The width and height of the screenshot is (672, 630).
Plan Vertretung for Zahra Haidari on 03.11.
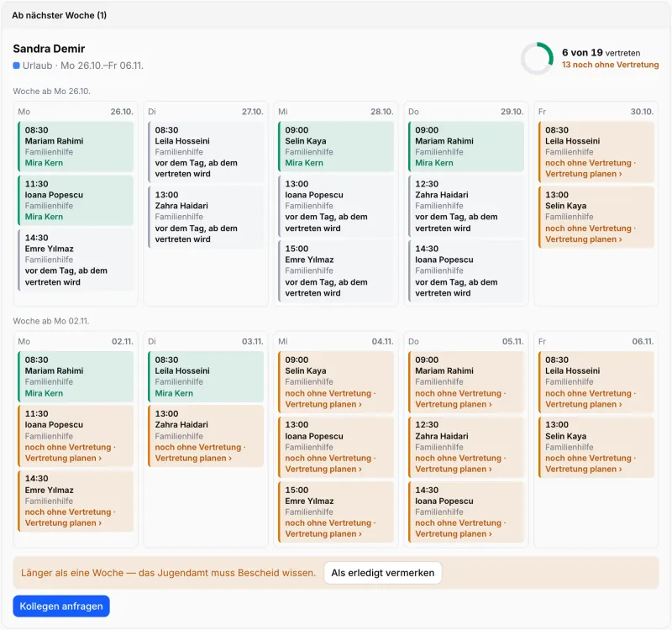(193, 458)
